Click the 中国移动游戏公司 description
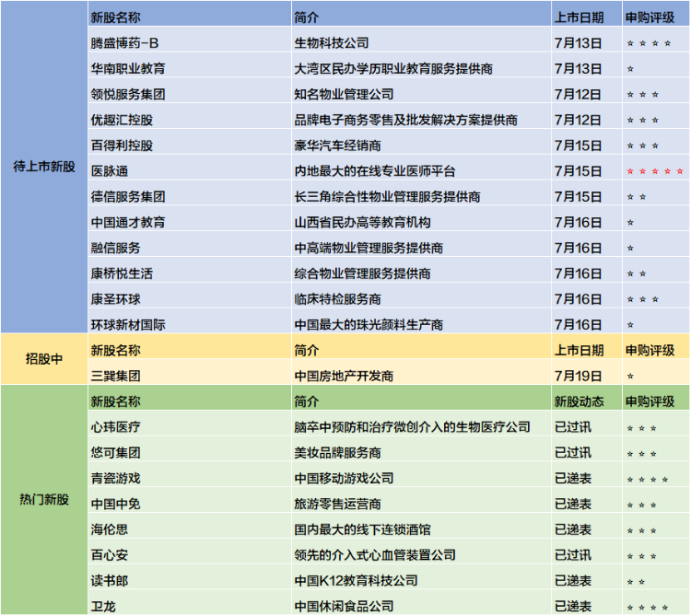Image resolution: width=691 pixels, height=616 pixels. tap(344, 478)
